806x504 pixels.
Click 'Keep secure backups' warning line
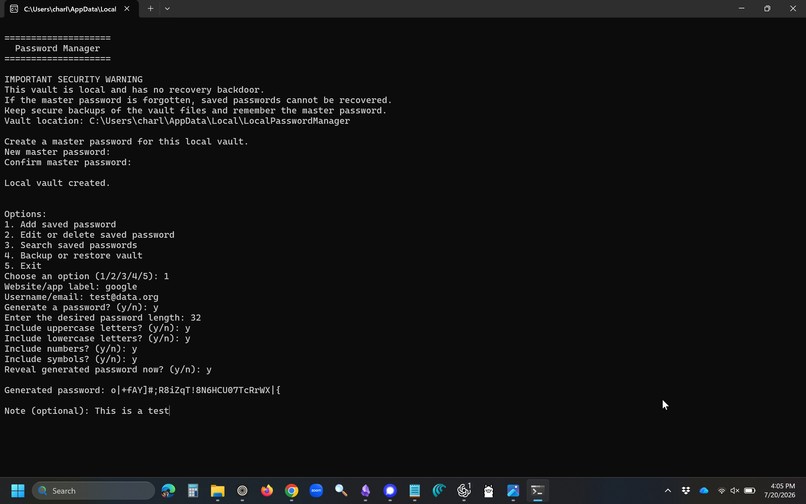click(x=195, y=110)
